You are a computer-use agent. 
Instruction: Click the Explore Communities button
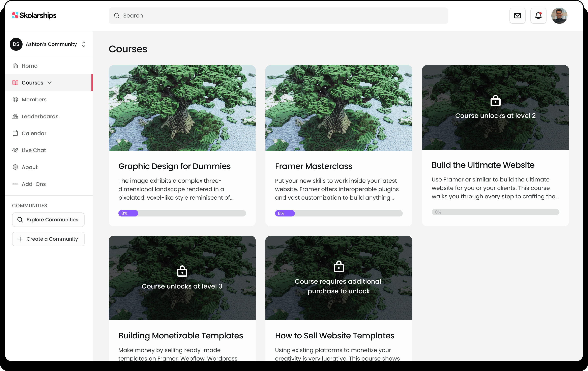point(48,220)
